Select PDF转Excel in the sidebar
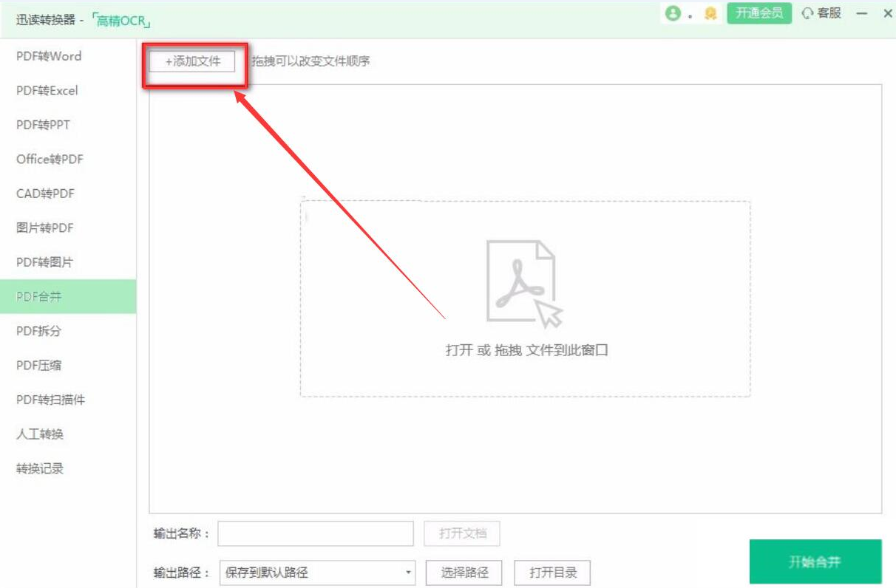The image size is (896, 588). point(47,90)
